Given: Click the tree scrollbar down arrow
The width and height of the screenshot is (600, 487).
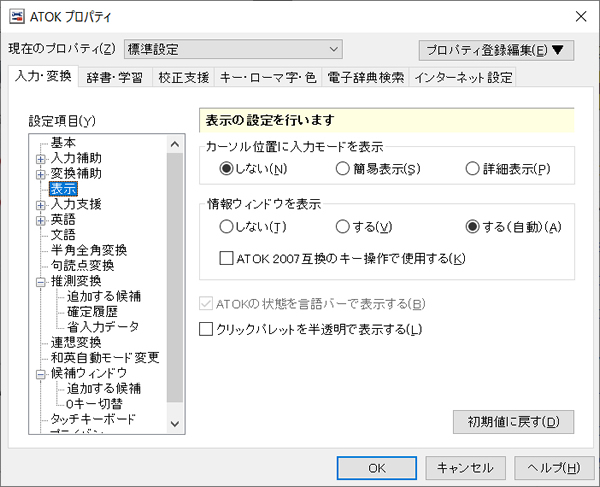Looking at the screenshot, I should click(x=175, y=424).
